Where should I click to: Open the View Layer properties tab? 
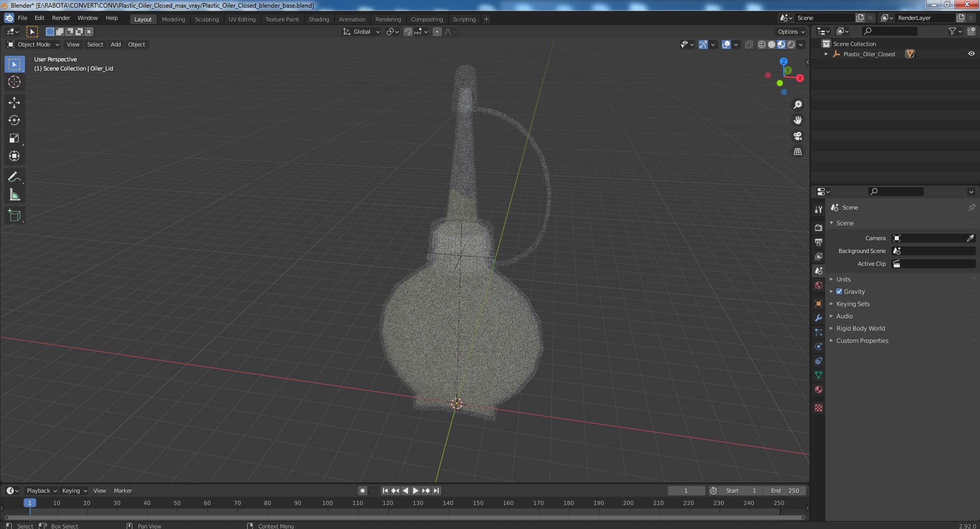(x=819, y=256)
